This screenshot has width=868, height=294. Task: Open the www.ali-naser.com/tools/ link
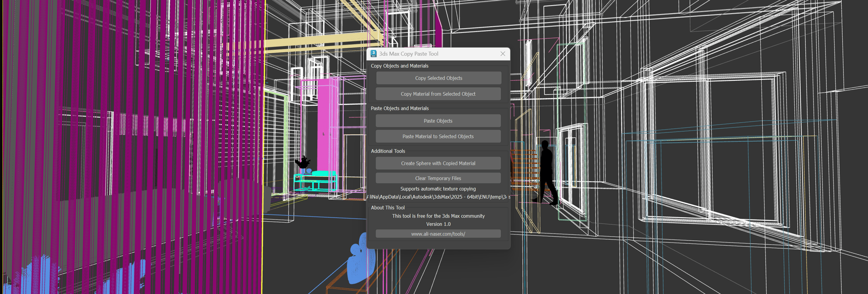coord(438,234)
